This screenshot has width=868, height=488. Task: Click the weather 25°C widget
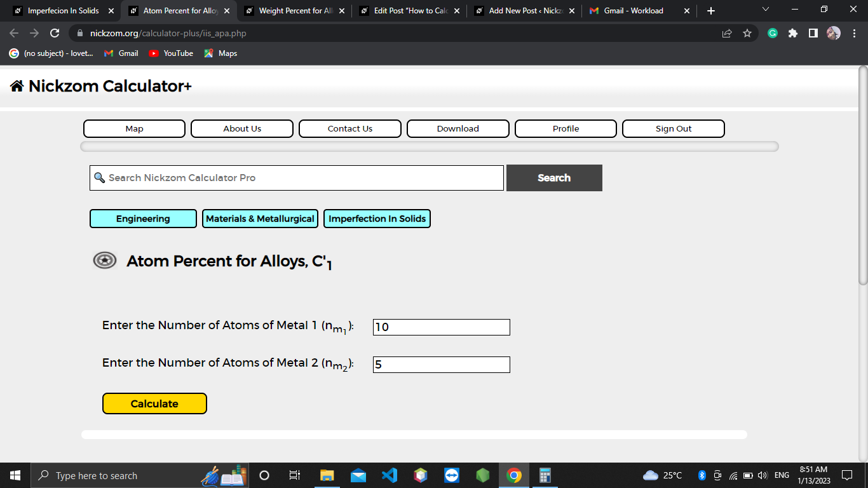pos(663,475)
